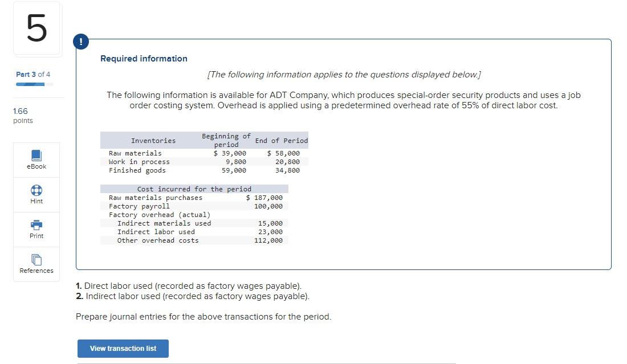Select the Indirect labor amount 23,000

[270, 232]
